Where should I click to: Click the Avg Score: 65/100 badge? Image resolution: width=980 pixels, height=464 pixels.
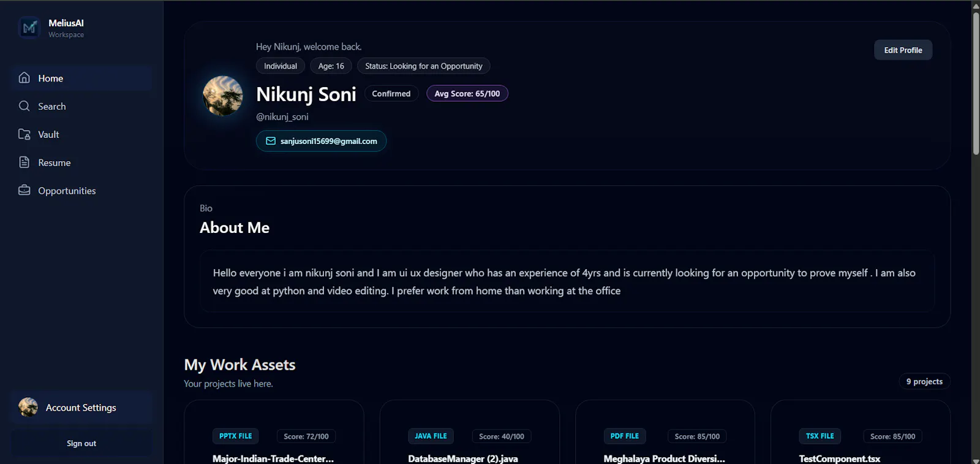(467, 94)
